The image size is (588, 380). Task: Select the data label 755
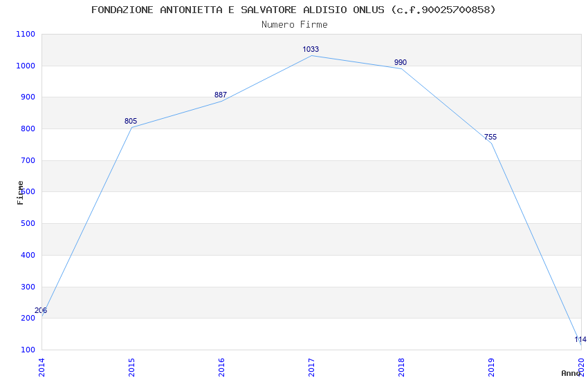point(490,137)
